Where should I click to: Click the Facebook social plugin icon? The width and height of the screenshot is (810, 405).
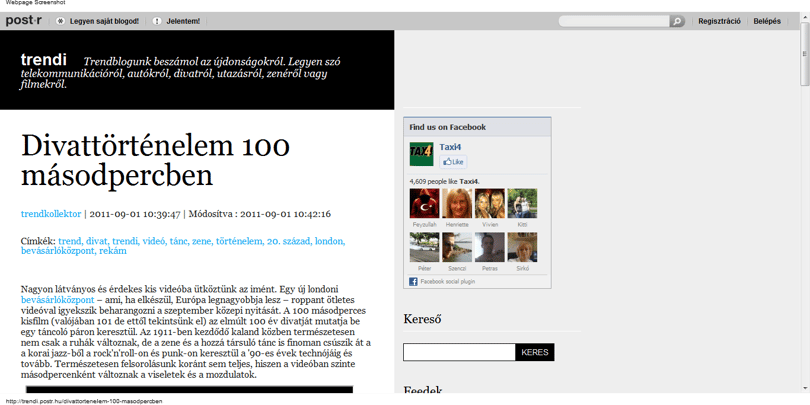tap(413, 282)
